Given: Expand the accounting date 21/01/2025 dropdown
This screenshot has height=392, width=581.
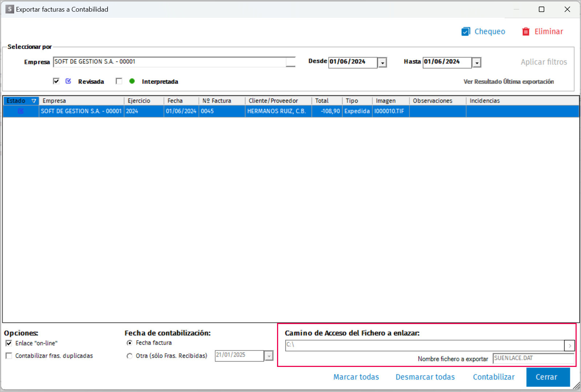Looking at the screenshot, I should tap(269, 356).
